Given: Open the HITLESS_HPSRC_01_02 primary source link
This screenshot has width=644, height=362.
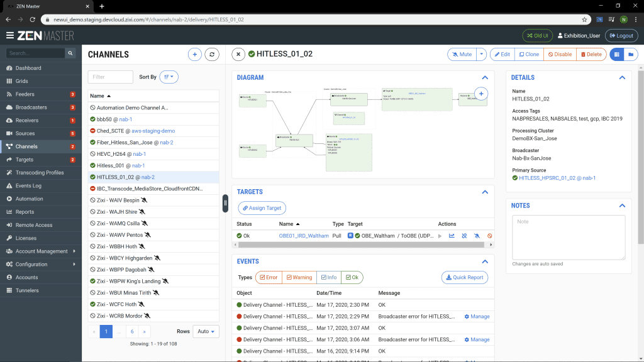Looking at the screenshot, I should pos(557,178).
